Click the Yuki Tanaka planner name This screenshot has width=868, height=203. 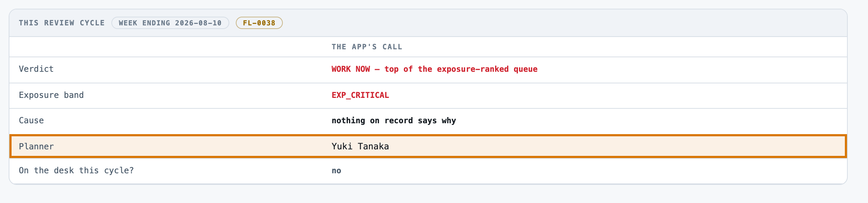coord(360,146)
